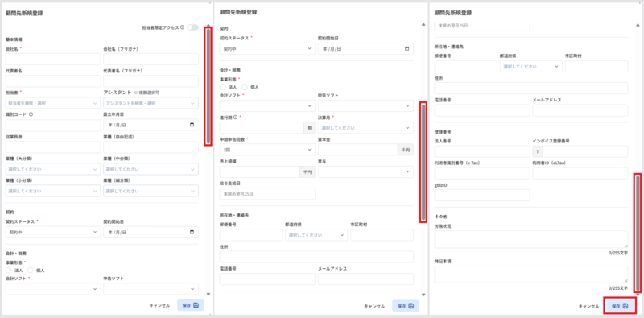Screen dimensions: 644x318
Task: Select 個人 radio in middle panel
Action: 246,87
